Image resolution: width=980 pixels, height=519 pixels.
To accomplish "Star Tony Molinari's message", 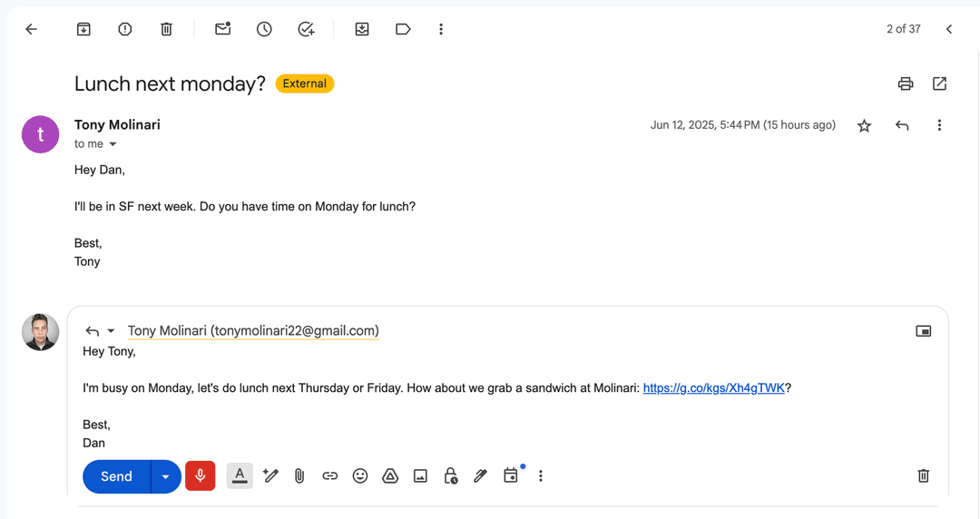I will coord(864,125).
